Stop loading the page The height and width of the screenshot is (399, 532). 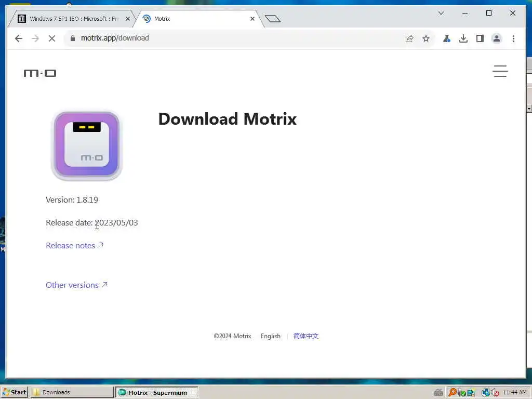click(x=52, y=38)
